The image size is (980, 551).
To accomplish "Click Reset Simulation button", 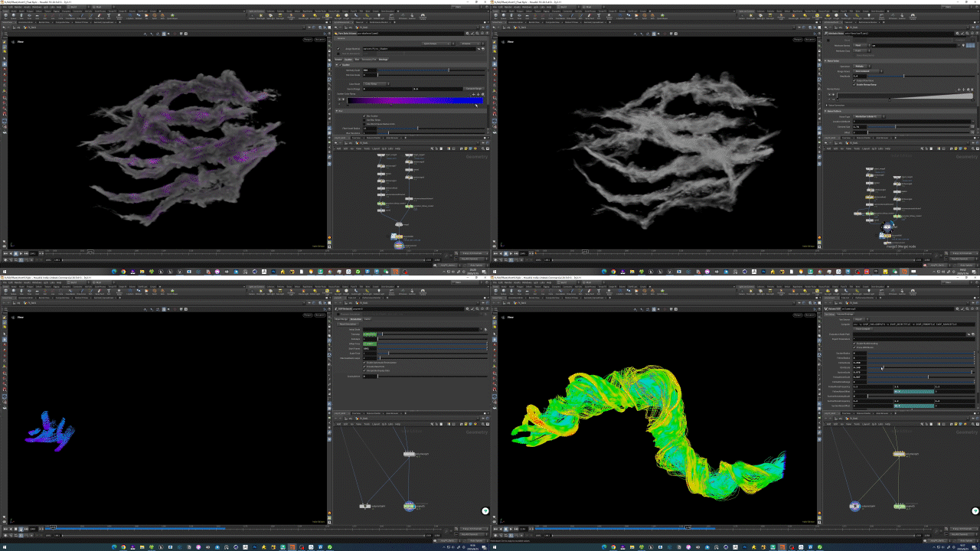I will point(347,324).
